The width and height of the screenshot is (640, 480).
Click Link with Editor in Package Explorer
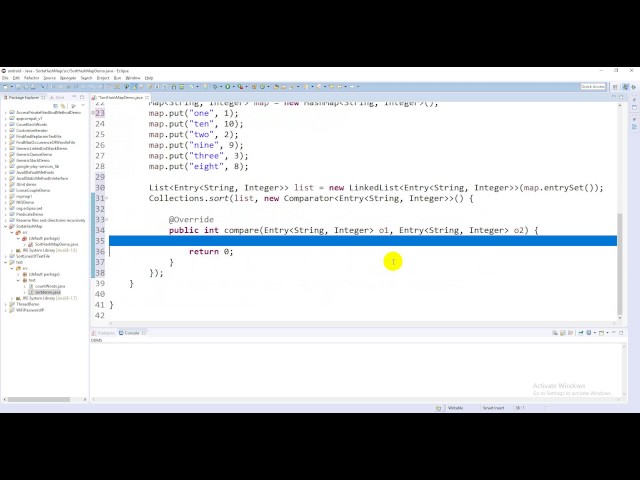click(63, 106)
